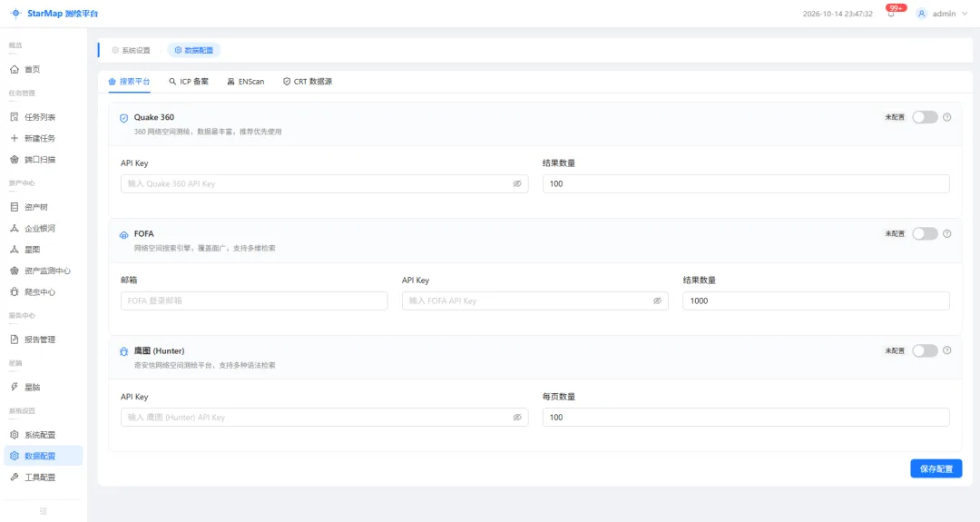Select the 搜索平台 tab
Screen dimensions: 980x522
tap(130, 82)
